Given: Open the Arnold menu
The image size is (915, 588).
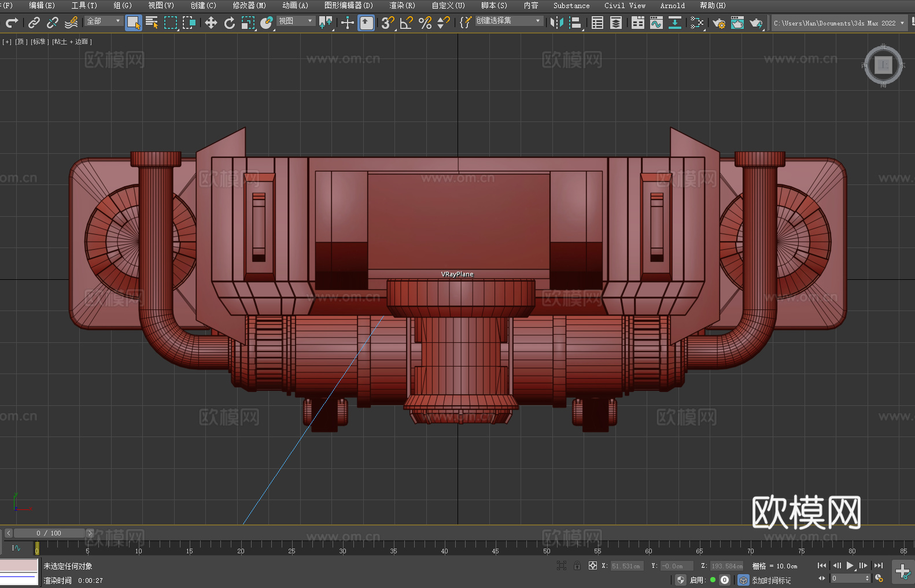Looking at the screenshot, I should pyautogui.click(x=672, y=5).
